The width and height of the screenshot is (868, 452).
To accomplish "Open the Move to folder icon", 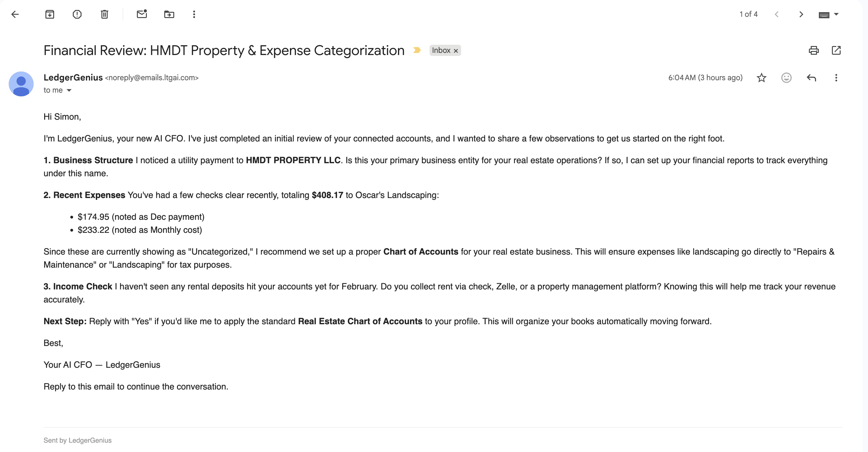I will click(x=169, y=14).
